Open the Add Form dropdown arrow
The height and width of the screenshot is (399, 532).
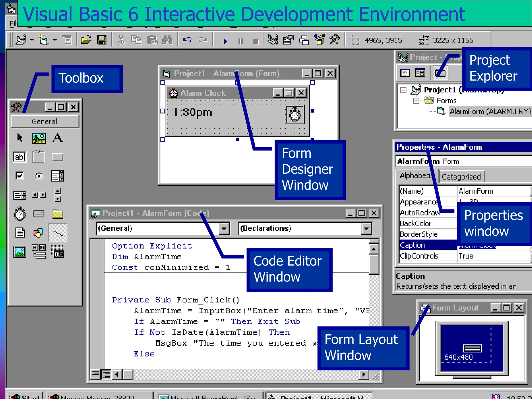click(55, 40)
